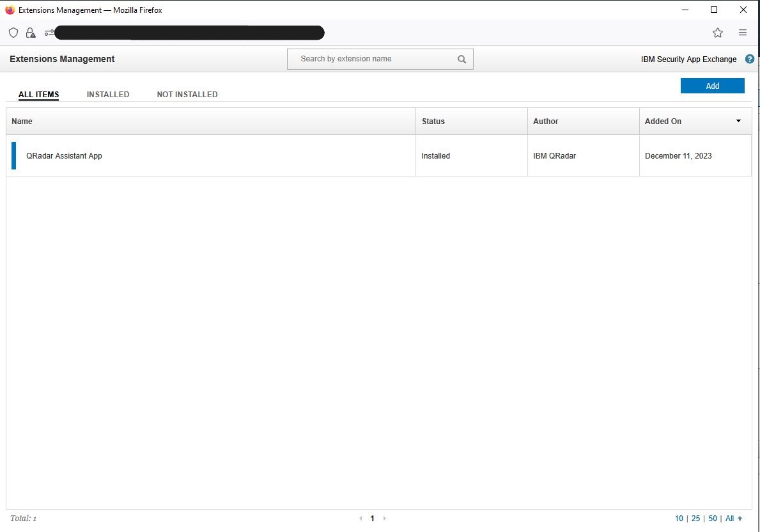Screen dimensions: 760x532
Task: Show 25 items per page
Action: [x=695, y=519]
